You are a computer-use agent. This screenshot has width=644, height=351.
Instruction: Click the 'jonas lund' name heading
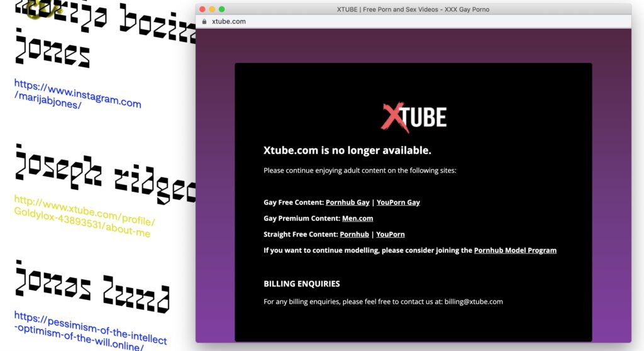[92, 286]
